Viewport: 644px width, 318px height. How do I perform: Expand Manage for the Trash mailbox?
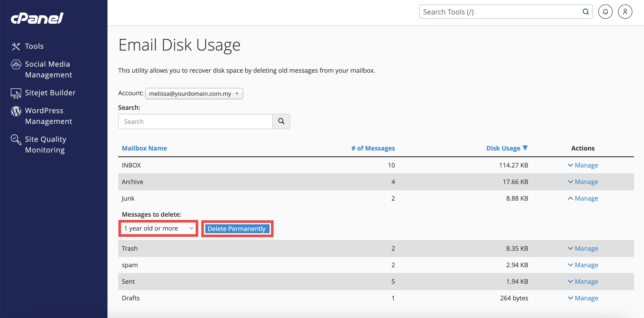pos(583,248)
